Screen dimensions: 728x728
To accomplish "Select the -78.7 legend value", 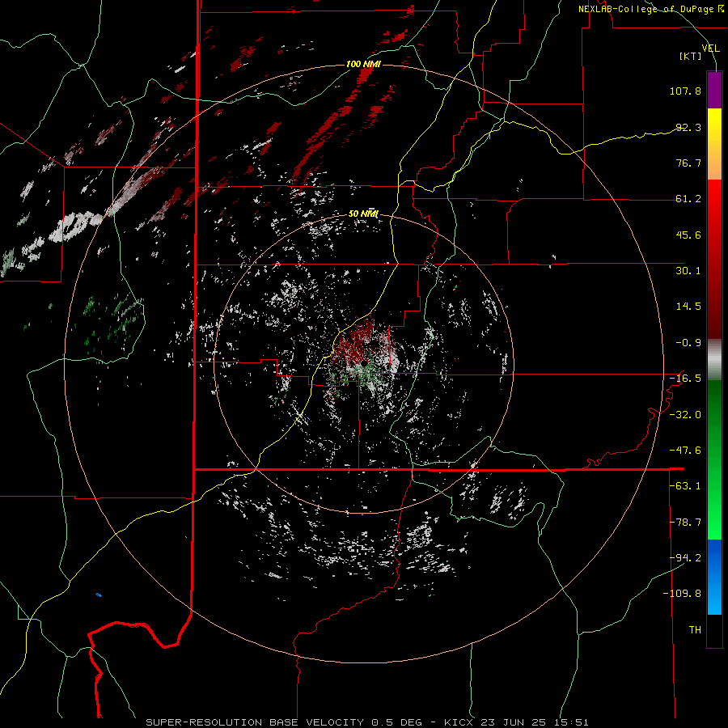I will tap(685, 523).
